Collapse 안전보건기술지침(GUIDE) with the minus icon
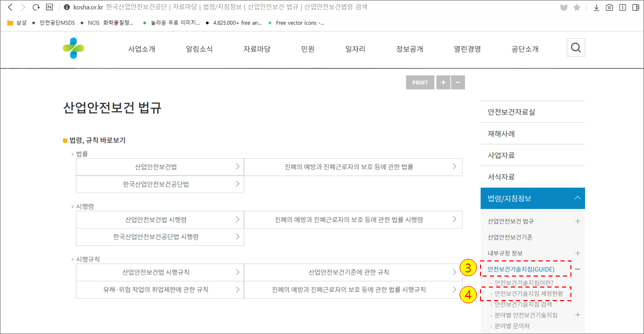Screen dimensions: 644x334 [578, 269]
